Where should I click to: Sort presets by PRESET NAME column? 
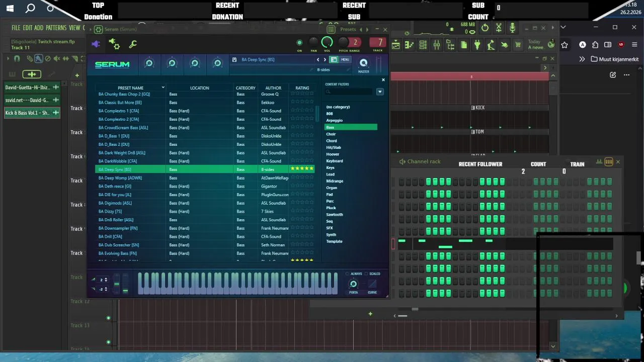130,88
